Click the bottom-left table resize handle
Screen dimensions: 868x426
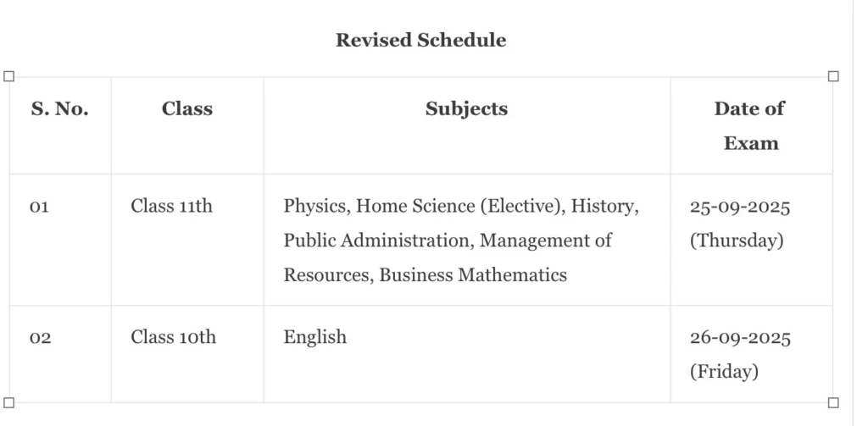[x=9, y=402]
